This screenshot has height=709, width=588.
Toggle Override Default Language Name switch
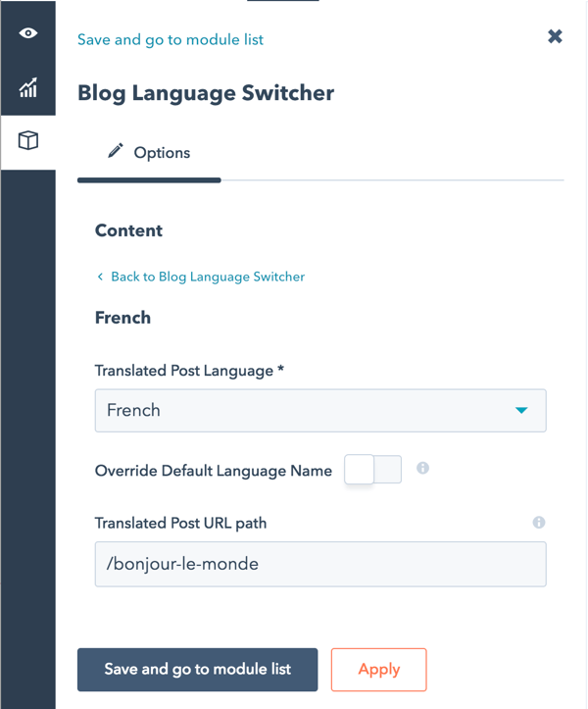pos(373,470)
